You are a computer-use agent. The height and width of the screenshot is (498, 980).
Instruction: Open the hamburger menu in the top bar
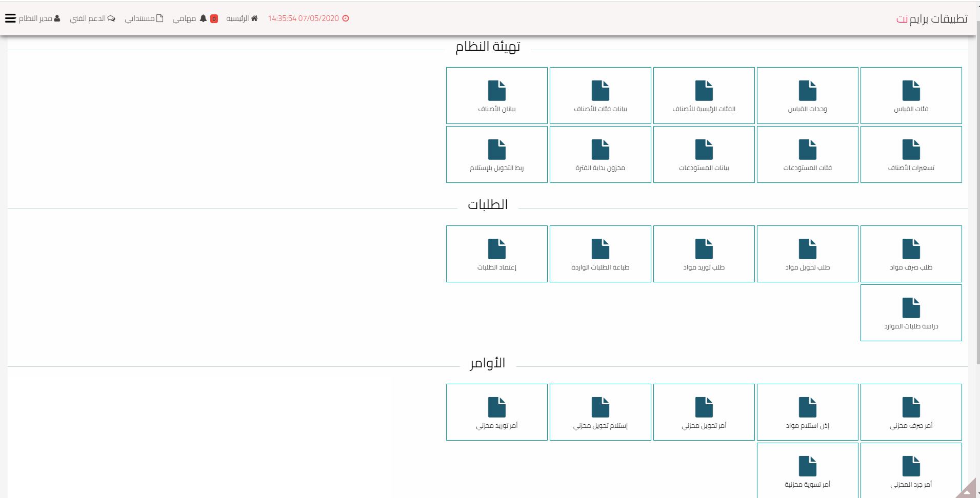tap(10, 18)
